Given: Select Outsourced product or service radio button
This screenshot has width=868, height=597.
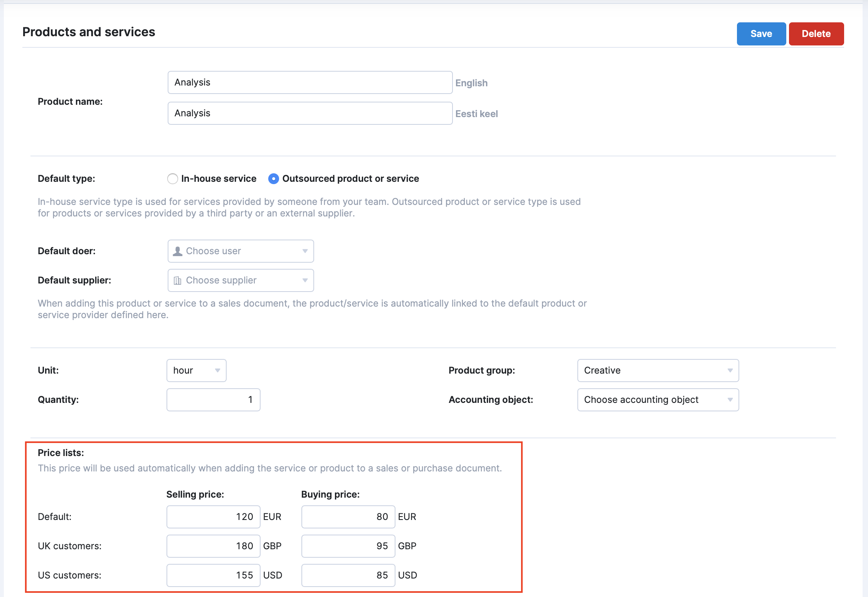Looking at the screenshot, I should pos(274,179).
